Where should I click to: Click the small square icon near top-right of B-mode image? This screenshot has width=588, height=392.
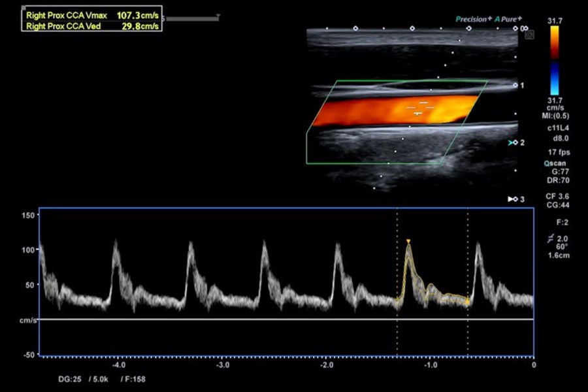click(529, 35)
